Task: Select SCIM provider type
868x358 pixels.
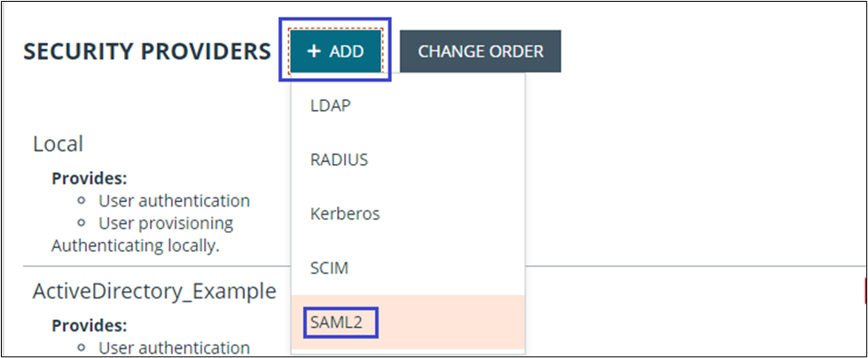Action: 326,268
